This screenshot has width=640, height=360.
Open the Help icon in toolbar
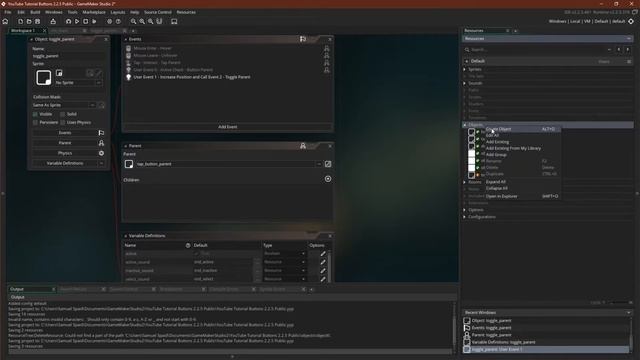(118, 21)
